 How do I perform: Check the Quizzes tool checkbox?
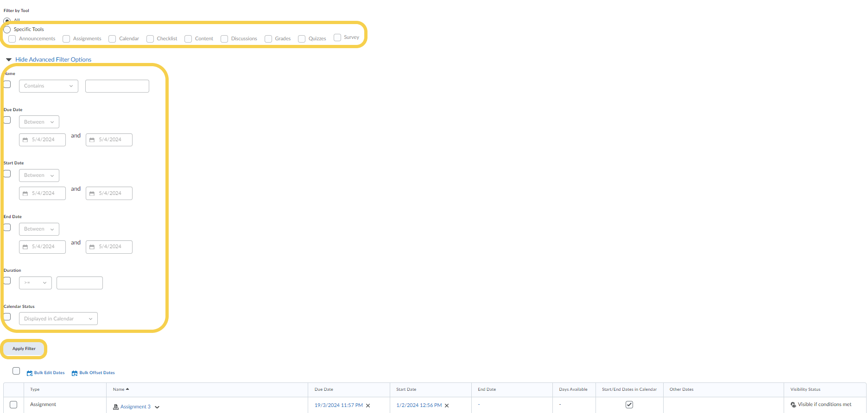[x=302, y=39]
